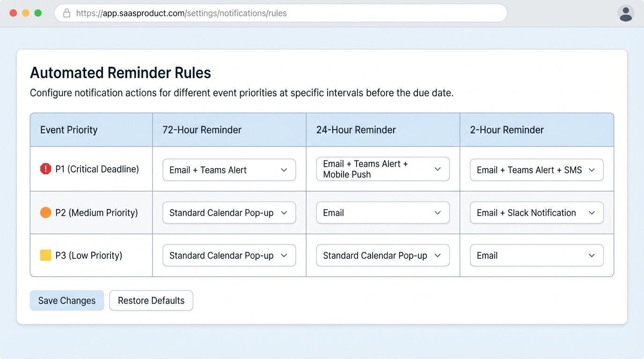644x359 pixels.
Task: Expand the Email + Teams Alert + Mobile Push dropdown
Action: click(x=382, y=169)
